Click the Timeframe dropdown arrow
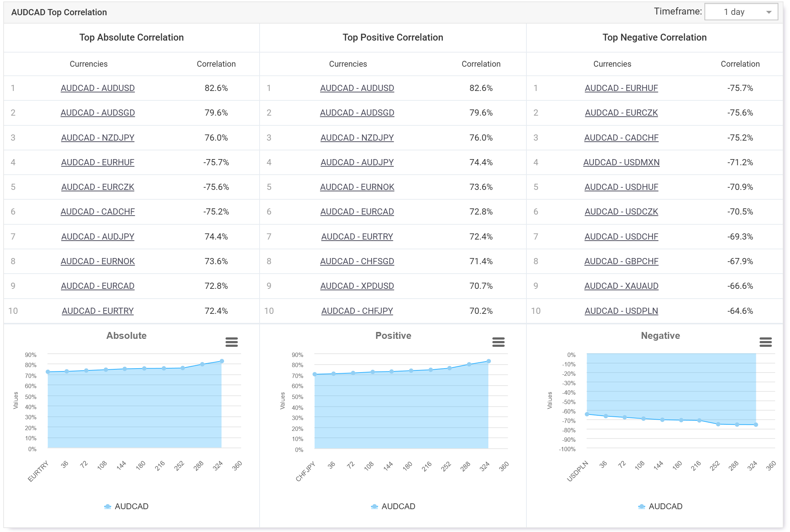This screenshot has width=790, height=532. pyautogui.click(x=769, y=12)
